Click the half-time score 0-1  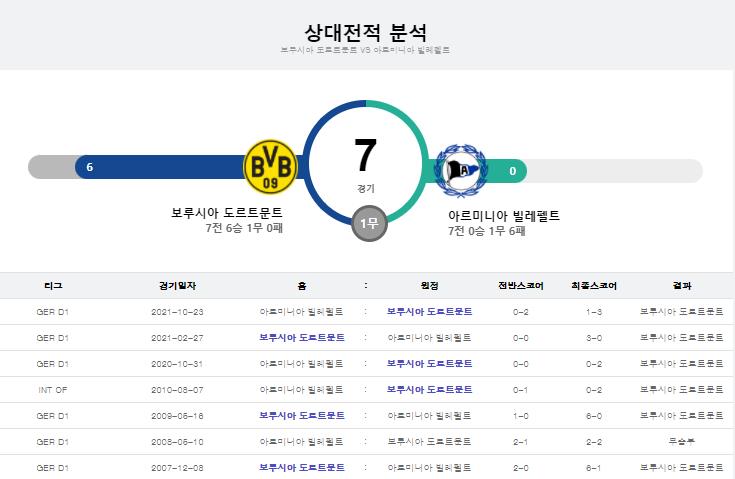(521, 390)
